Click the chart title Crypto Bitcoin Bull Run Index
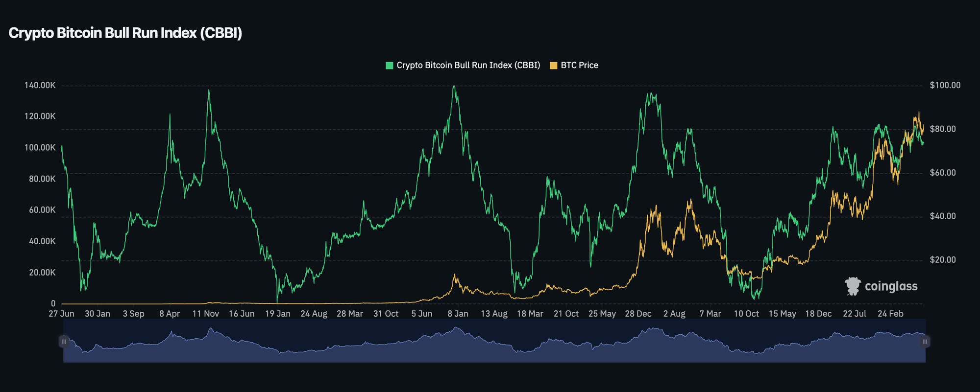Viewport: 980px width, 392px height. point(125,33)
